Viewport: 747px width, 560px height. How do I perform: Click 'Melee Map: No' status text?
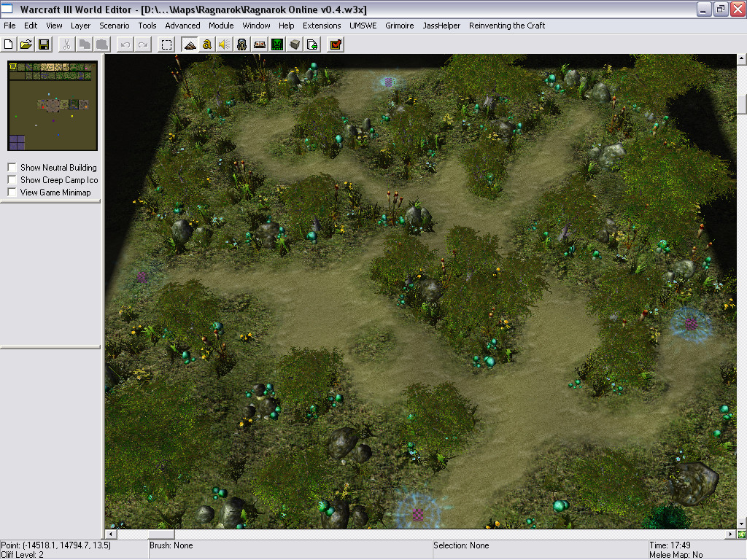(x=676, y=555)
